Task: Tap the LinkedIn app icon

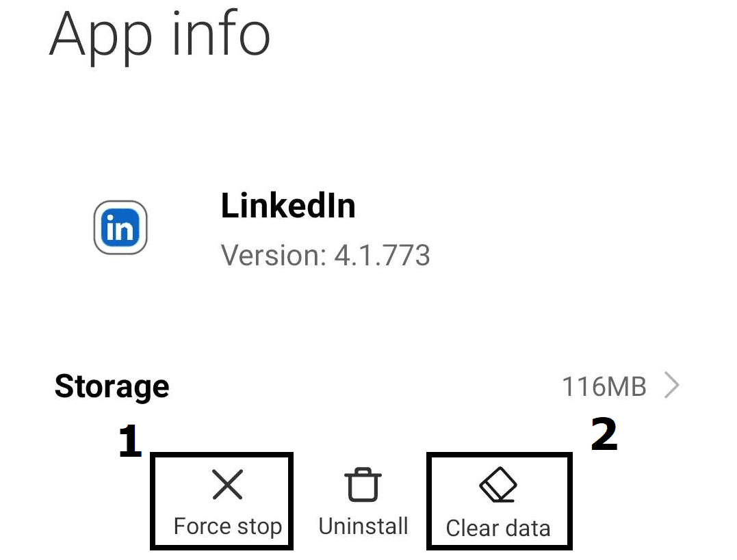Action: (120, 228)
